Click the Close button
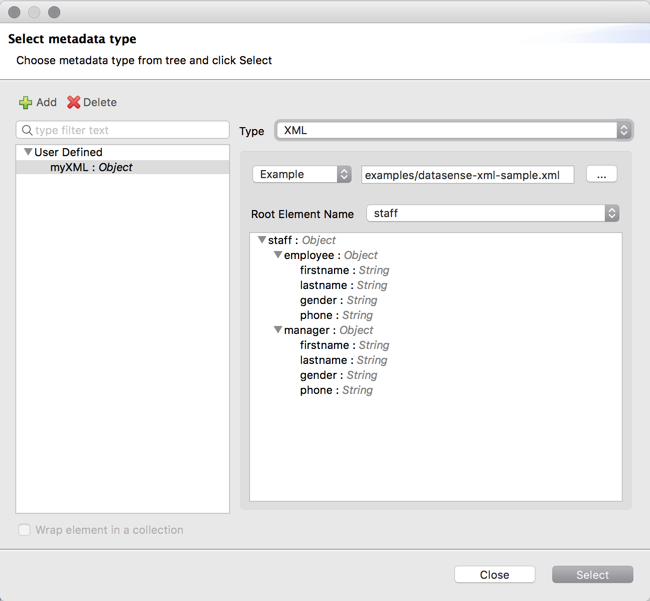The width and height of the screenshot is (650, 601). tap(494, 575)
